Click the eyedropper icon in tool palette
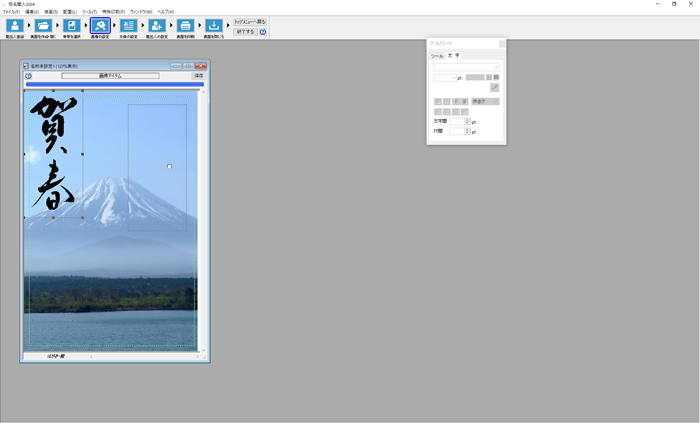This screenshot has width=700, height=423. click(x=494, y=88)
